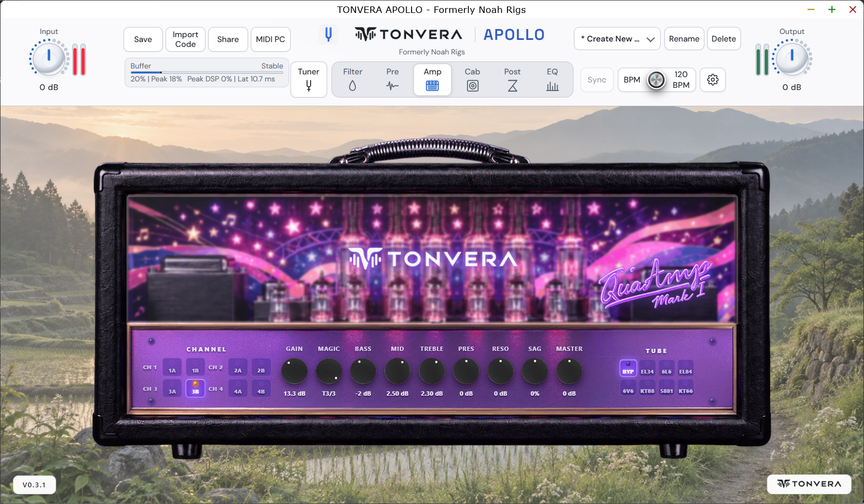Select the BYP tube bypass button
The width and height of the screenshot is (864, 504).
coord(628,368)
